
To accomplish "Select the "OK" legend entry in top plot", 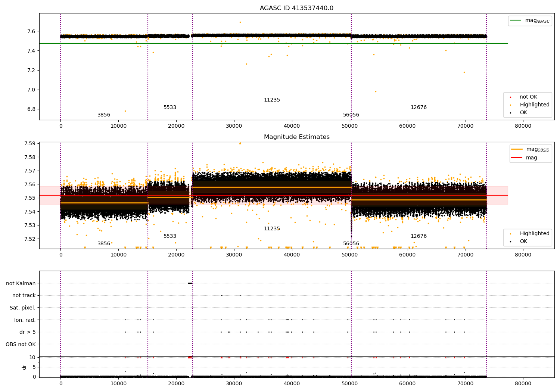I will tap(523, 113).
